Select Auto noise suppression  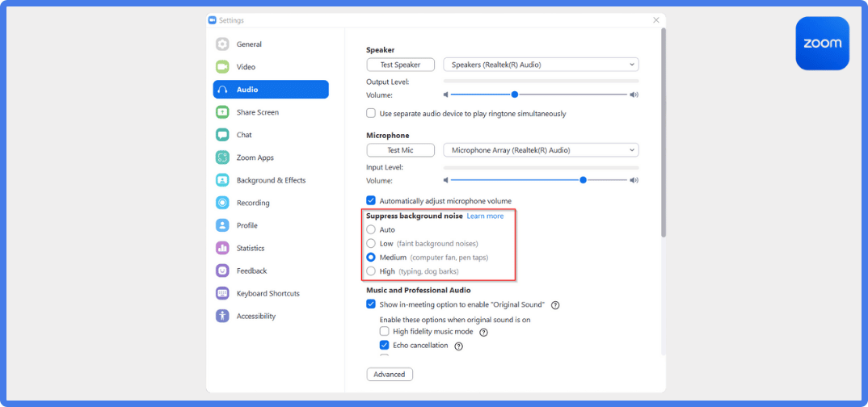click(x=371, y=229)
